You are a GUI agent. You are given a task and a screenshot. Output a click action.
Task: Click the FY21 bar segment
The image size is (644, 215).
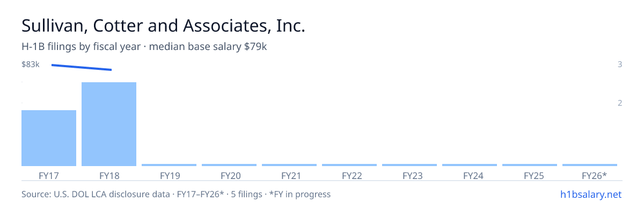pyautogui.click(x=289, y=165)
